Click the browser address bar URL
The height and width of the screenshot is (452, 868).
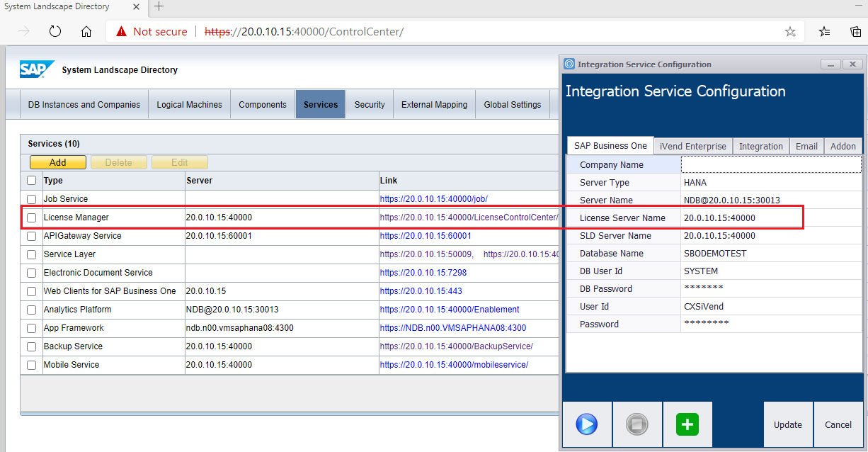pos(304,32)
